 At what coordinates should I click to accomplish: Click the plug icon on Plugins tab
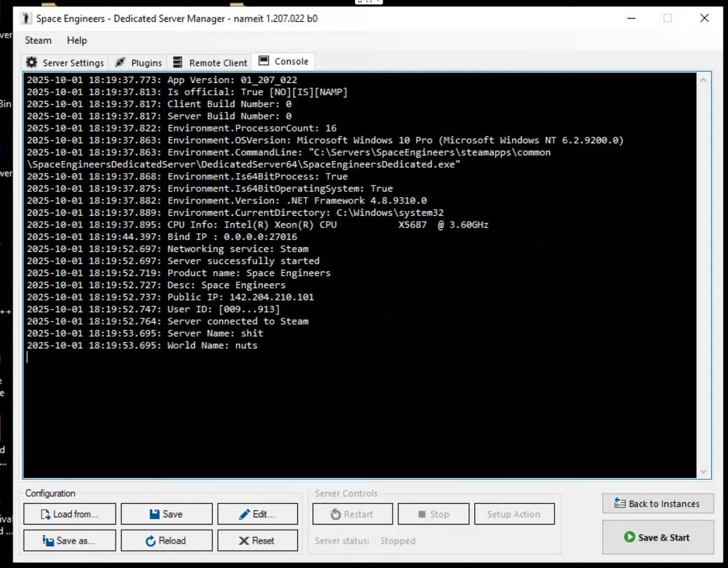click(x=120, y=63)
